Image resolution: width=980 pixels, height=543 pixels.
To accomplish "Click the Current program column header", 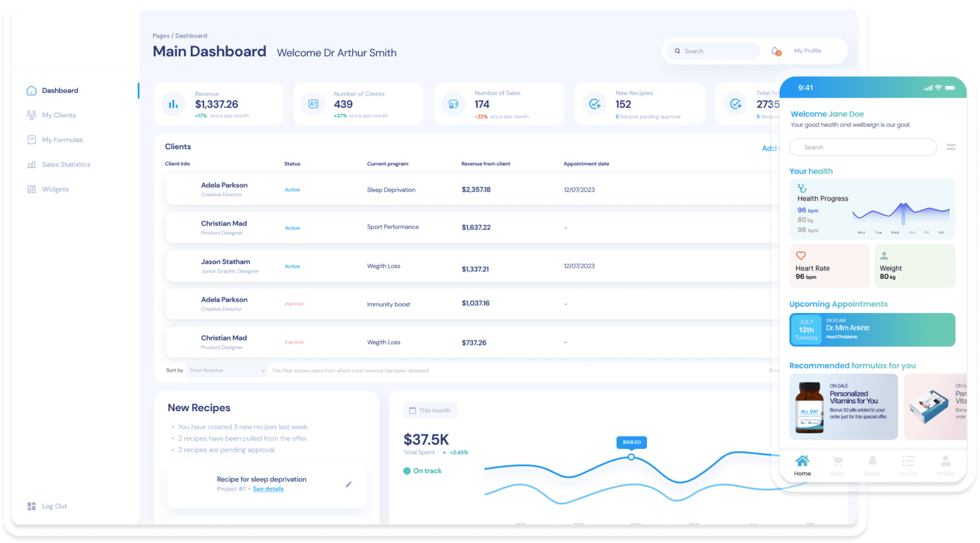I will pos(387,164).
